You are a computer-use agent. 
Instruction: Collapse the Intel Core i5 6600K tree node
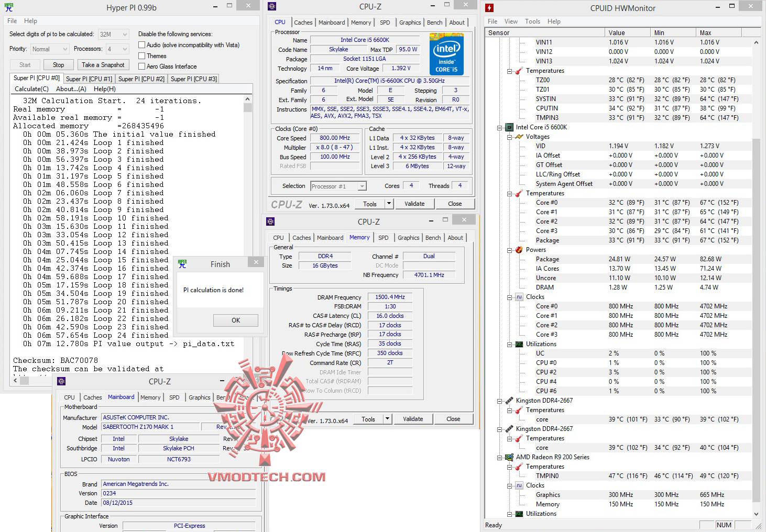click(499, 127)
